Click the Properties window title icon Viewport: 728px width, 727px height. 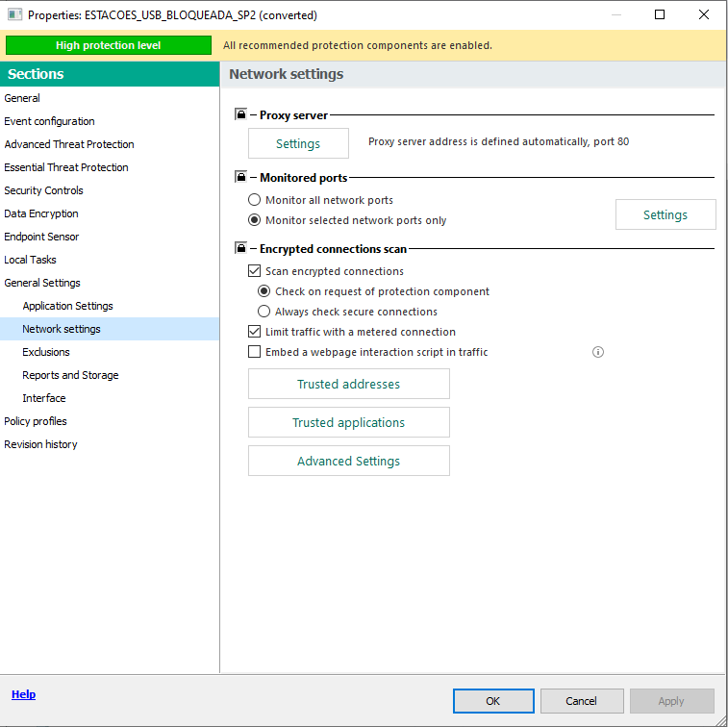[x=14, y=15]
